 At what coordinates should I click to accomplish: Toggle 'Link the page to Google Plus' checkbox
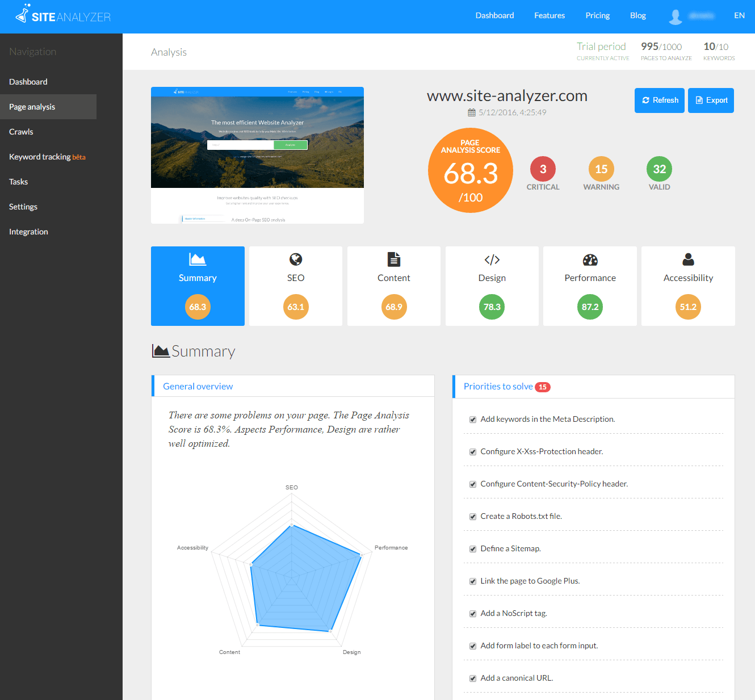[473, 581]
